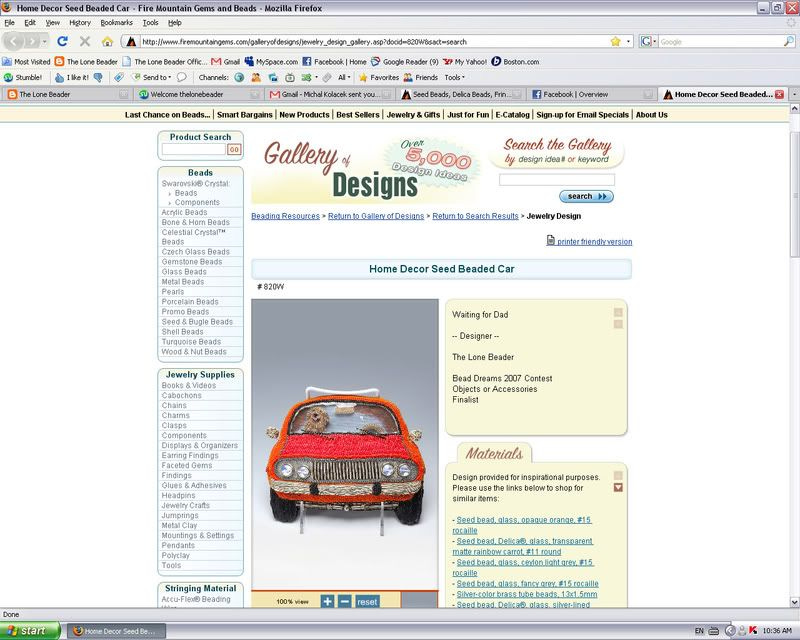Click the zoom out minus button under image
Viewport: 800px width, 640px height.
pyautogui.click(x=345, y=601)
